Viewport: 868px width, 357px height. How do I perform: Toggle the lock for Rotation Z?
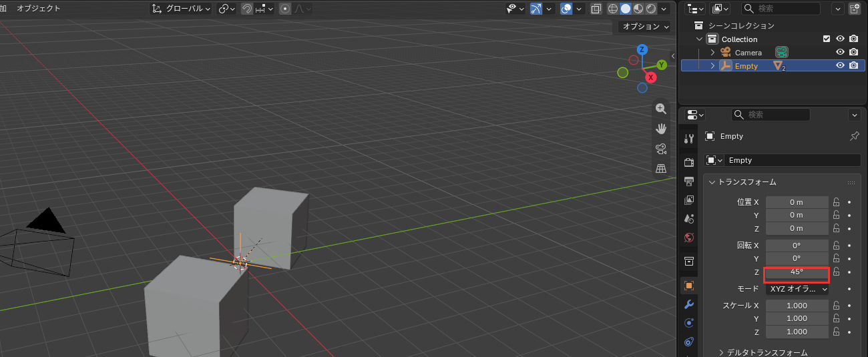coord(836,272)
